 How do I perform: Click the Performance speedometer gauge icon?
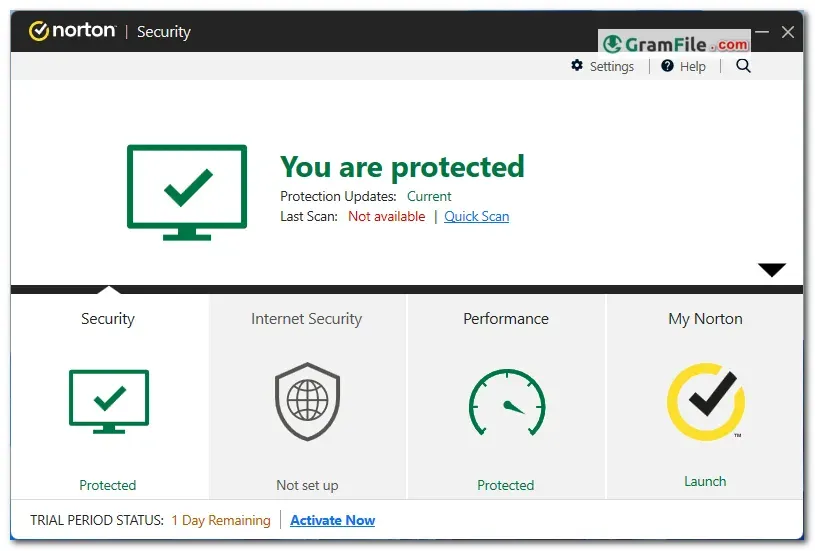(x=507, y=402)
